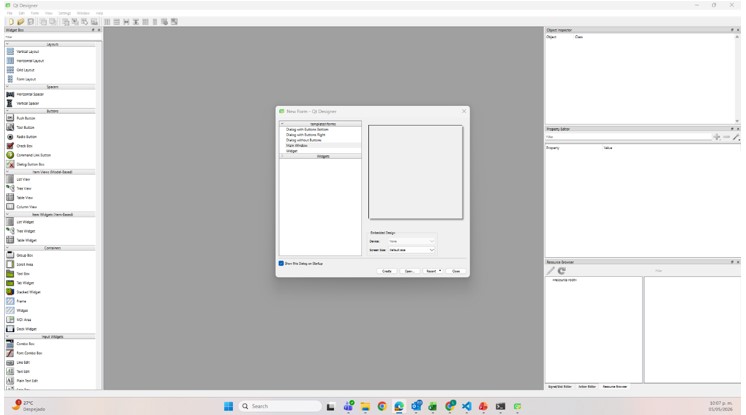The width and height of the screenshot is (746, 415).
Task: Open the Screen Size dropdown
Action: [412, 250]
